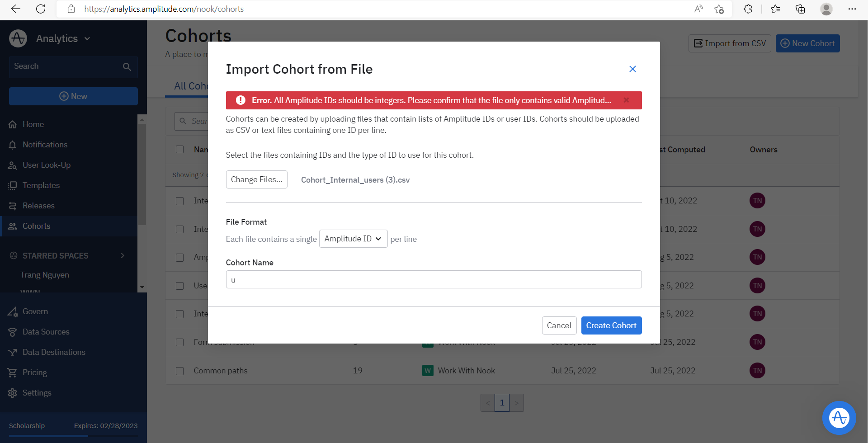Click into the Cohort Name field
Image resolution: width=868 pixels, height=443 pixels.
[434, 279]
